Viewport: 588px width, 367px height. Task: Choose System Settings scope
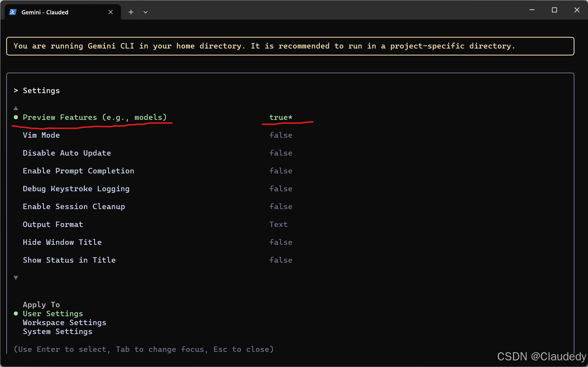(x=57, y=331)
